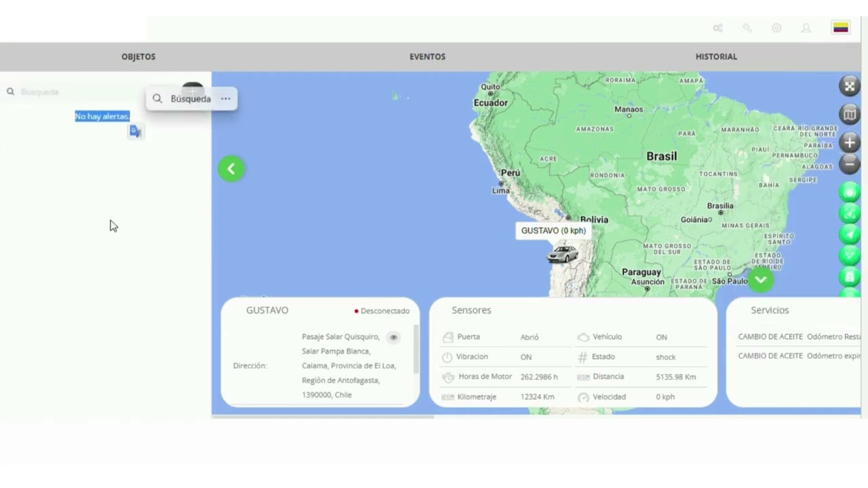The width and height of the screenshot is (868, 488).
Task: Click the first CAMBIO DE ACEITE service
Action: (x=770, y=337)
